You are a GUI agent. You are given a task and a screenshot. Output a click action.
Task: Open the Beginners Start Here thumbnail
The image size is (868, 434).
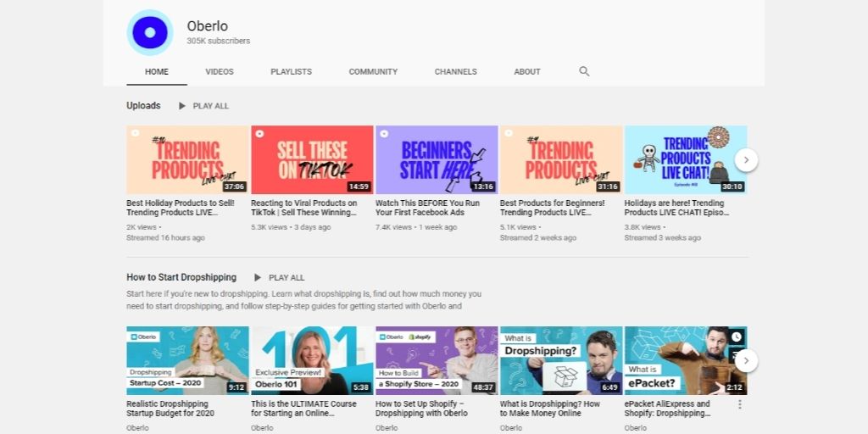(x=437, y=159)
